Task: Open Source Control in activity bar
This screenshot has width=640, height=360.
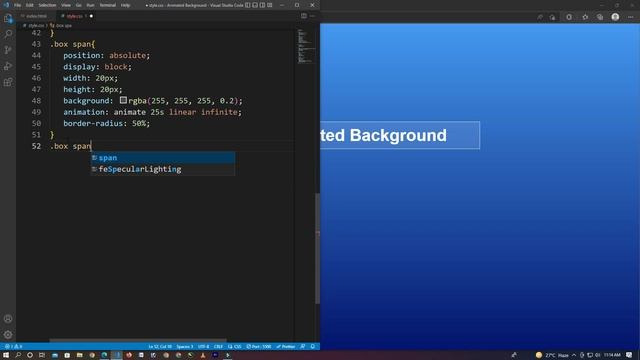Action: pos(8,50)
